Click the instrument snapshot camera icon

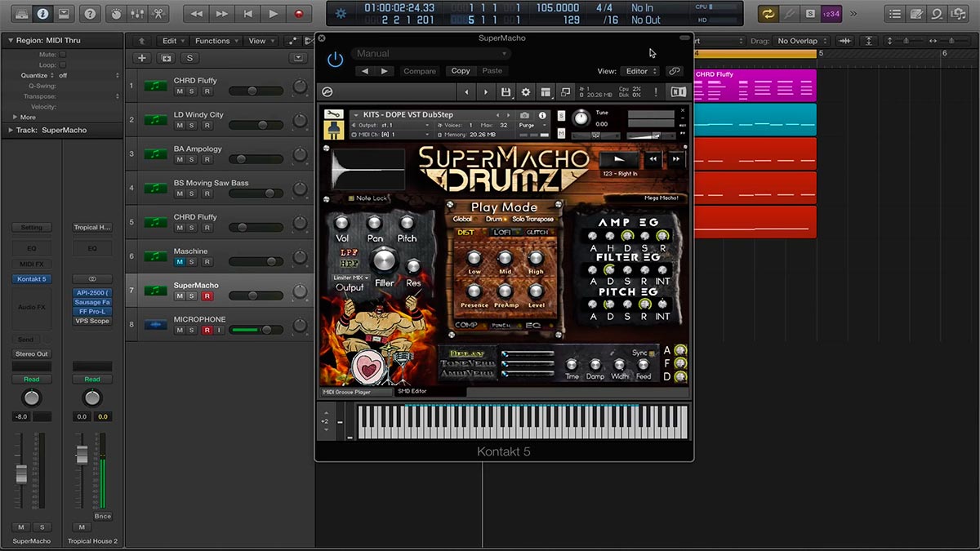pyautogui.click(x=525, y=115)
